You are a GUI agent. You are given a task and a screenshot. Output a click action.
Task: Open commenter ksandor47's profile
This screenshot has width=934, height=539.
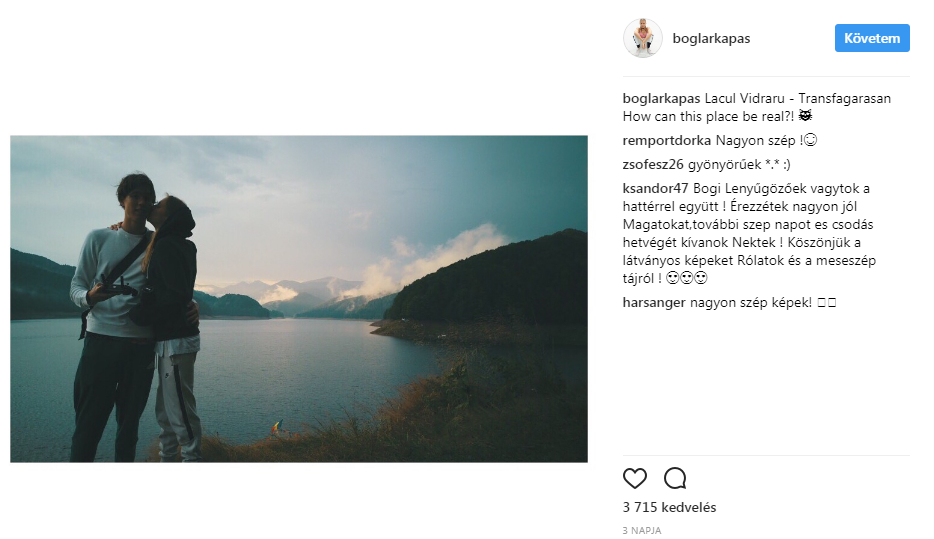coord(655,189)
